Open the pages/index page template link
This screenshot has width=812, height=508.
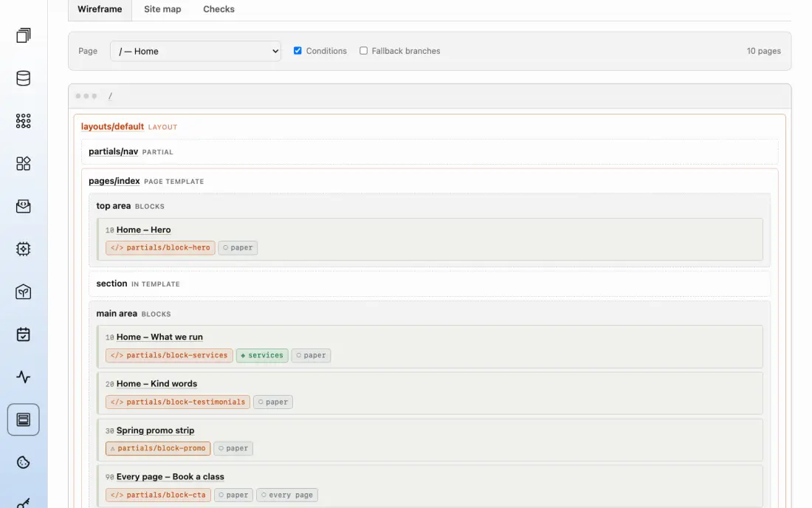114,181
